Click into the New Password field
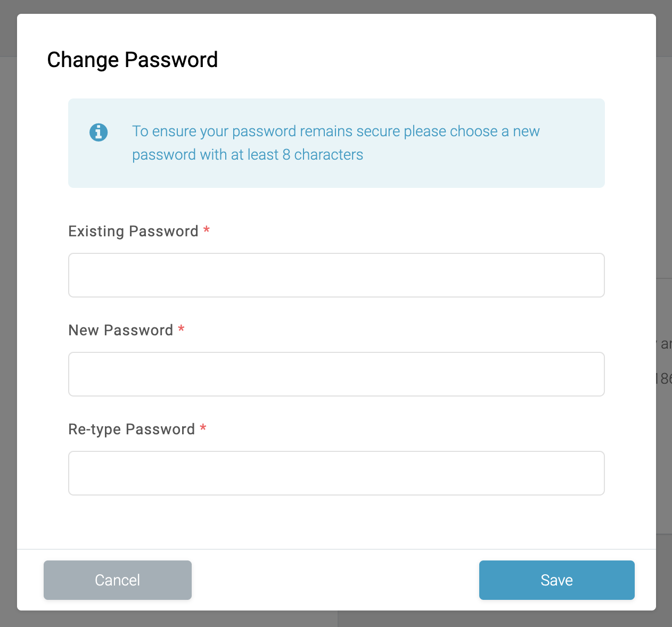Viewport: 672px width, 627px height. [336, 374]
